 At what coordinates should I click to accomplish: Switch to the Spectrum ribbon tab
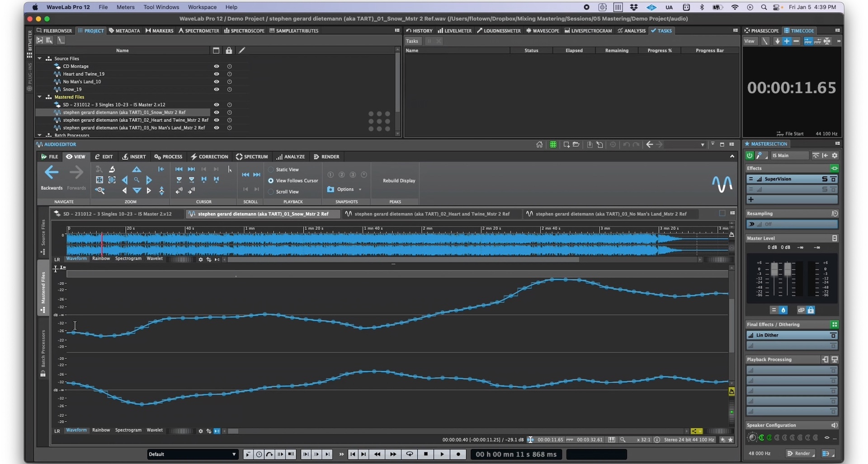point(252,157)
